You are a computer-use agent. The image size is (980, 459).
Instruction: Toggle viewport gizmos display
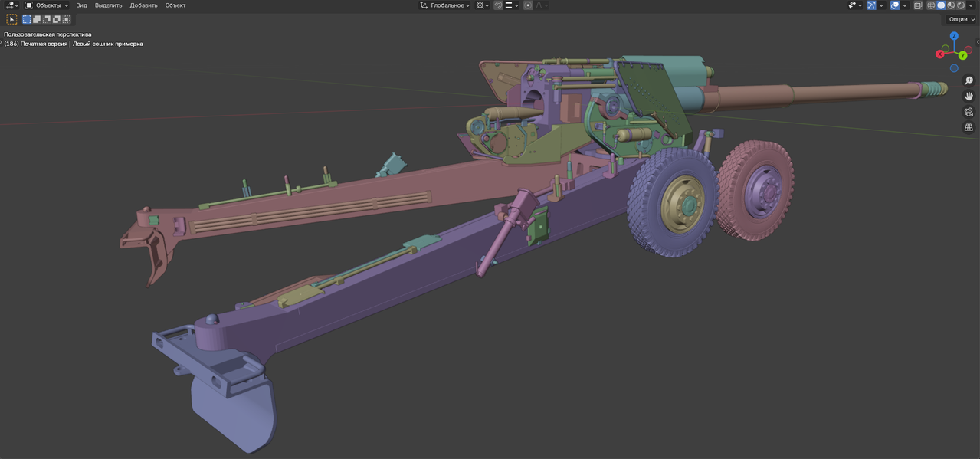tap(871, 5)
